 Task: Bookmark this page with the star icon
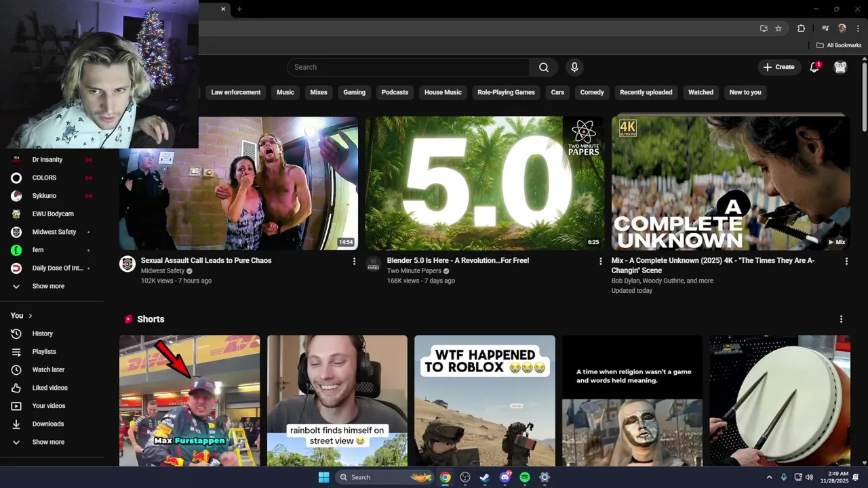point(778,28)
